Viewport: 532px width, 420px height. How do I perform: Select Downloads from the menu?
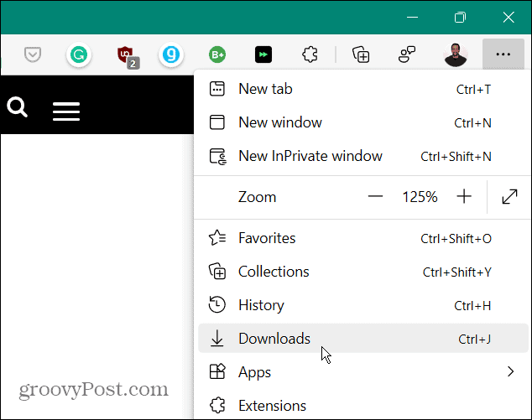(274, 339)
